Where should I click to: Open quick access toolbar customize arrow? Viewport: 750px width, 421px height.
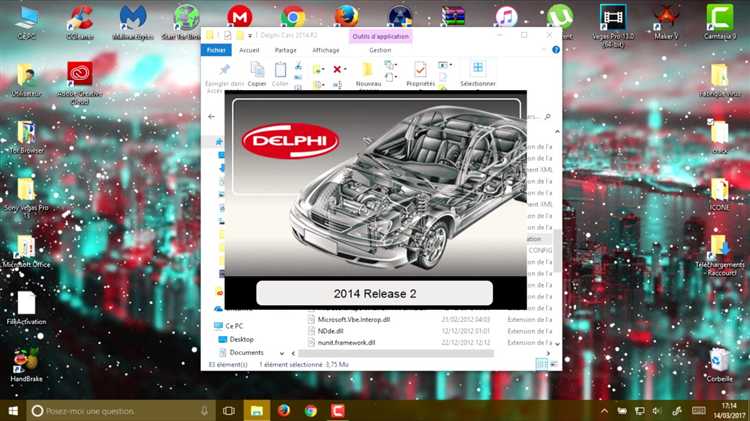(x=250, y=36)
